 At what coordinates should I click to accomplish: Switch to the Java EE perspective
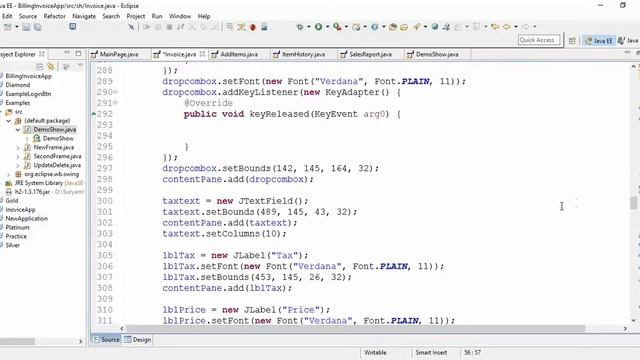click(x=598, y=40)
